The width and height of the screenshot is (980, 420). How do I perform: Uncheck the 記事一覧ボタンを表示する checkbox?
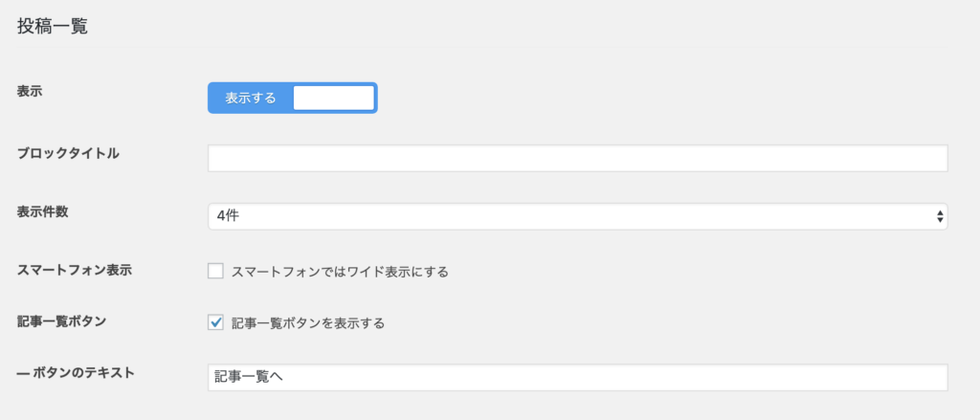click(x=215, y=322)
